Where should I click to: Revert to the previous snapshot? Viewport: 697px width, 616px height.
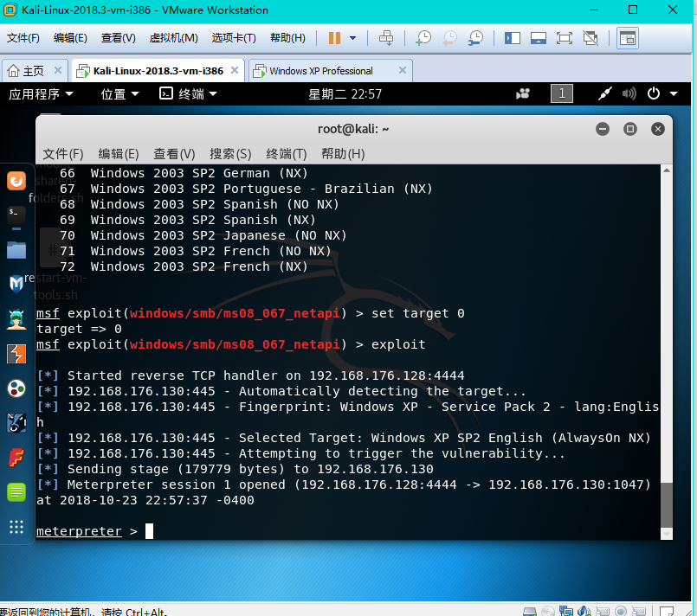[449, 38]
